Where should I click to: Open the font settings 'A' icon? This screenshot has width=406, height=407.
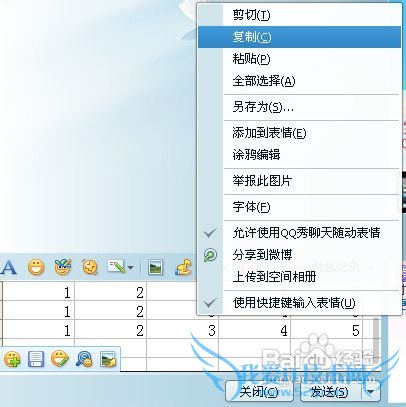coord(9,268)
